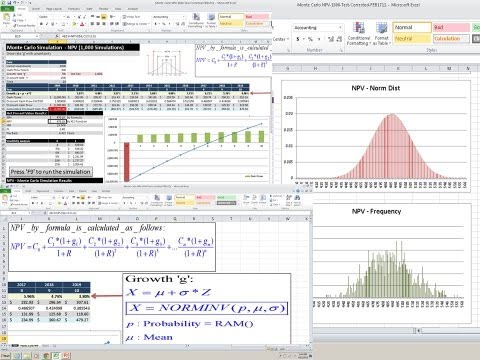Click the Name Box in top-left window
The height and width of the screenshot is (360, 480).
pos(20,36)
